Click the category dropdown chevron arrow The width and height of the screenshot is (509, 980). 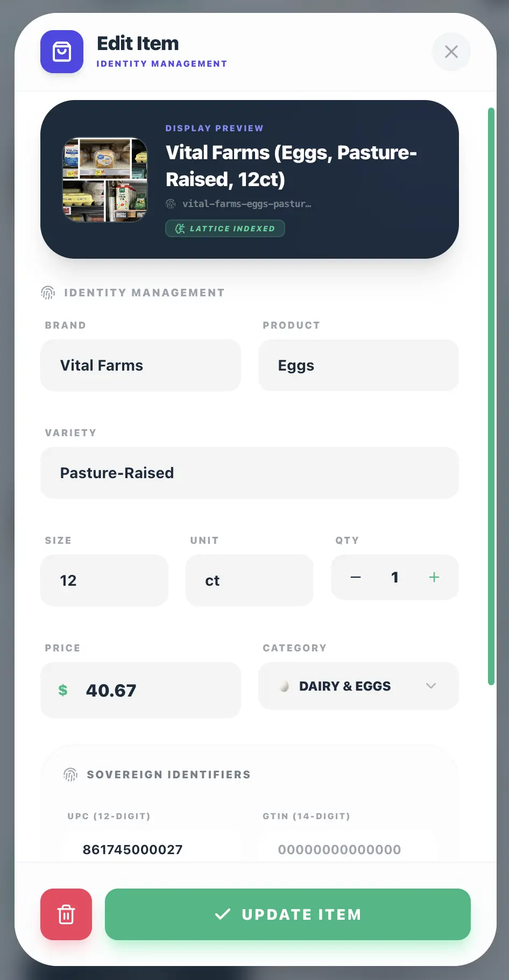click(x=431, y=686)
